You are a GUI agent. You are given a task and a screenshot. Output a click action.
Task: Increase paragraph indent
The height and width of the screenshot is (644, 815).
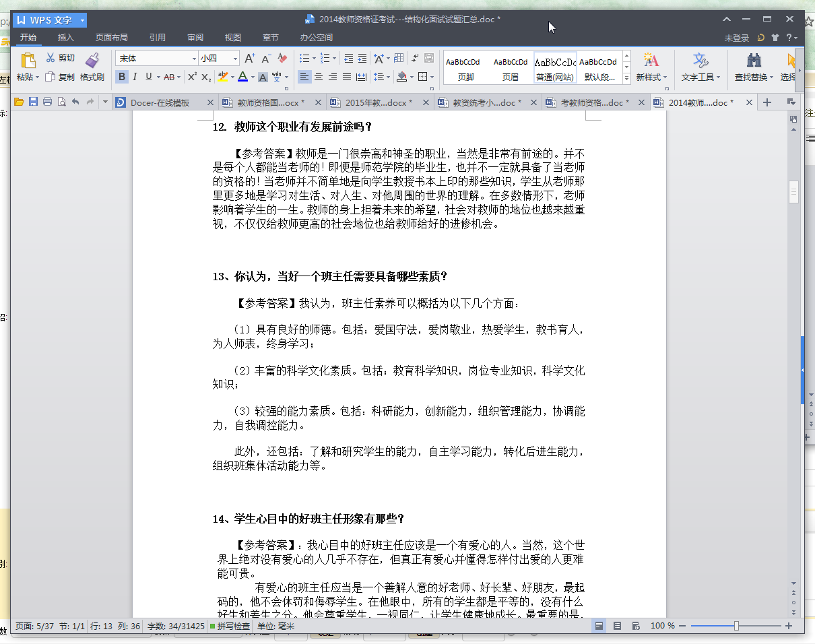[x=362, y=59]
